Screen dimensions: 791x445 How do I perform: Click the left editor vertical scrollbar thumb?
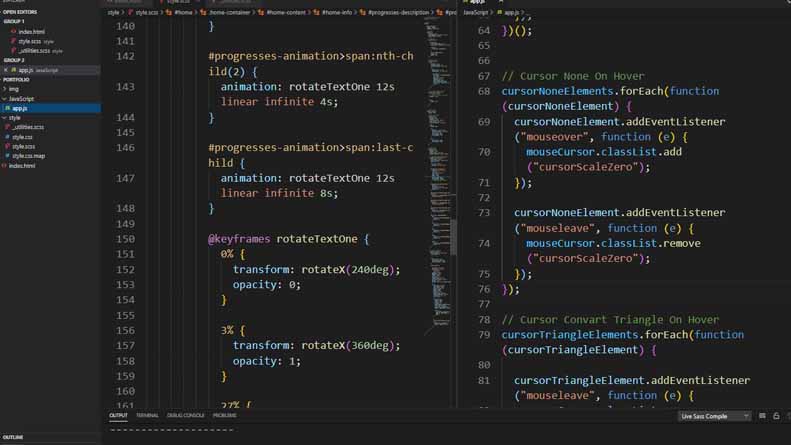click(x=454, y=237)
